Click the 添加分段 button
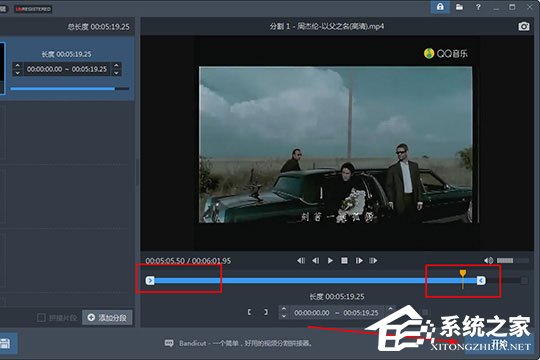Viewport: 540px width, 360px height. [107, 317]
